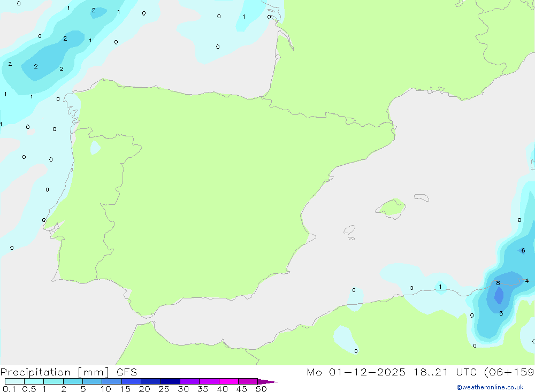
Task: Click the '0.1' legend scale label
Action: pyautogui.click(x=9, y=389)
